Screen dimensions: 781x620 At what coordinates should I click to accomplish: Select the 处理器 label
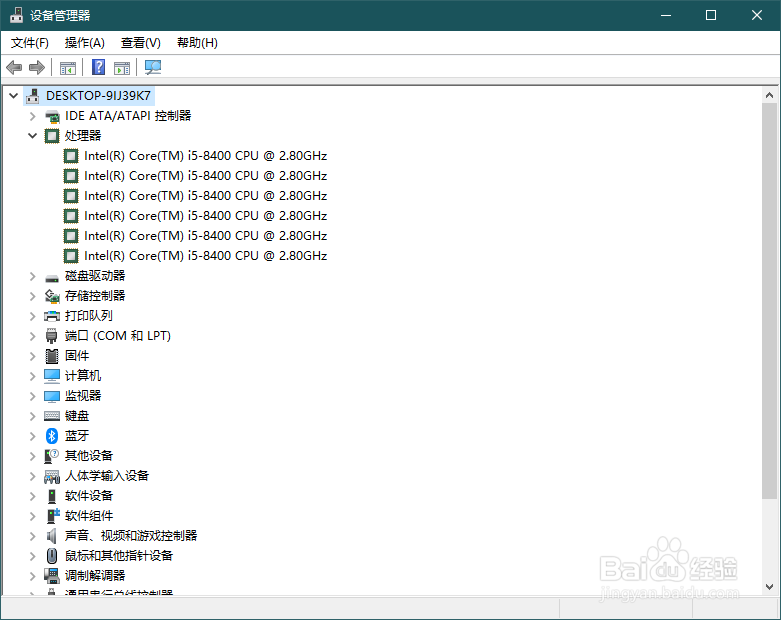[83, 135]
